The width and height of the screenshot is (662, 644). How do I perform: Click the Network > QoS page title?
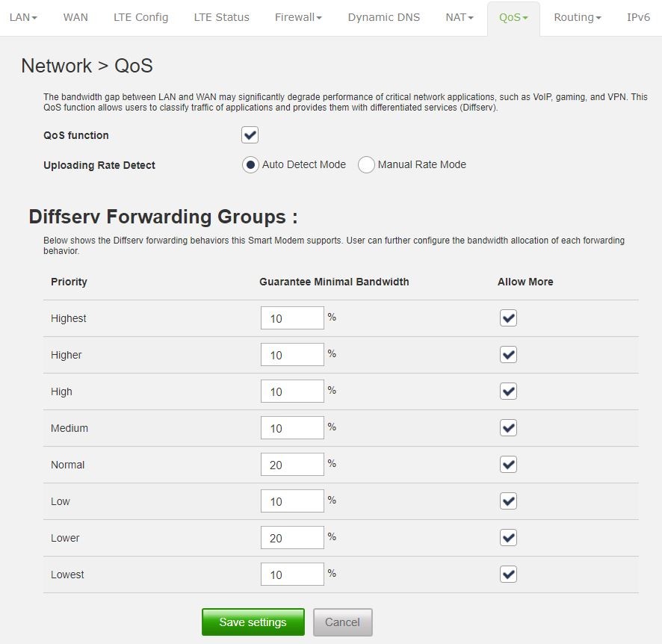tap(87, 66)
